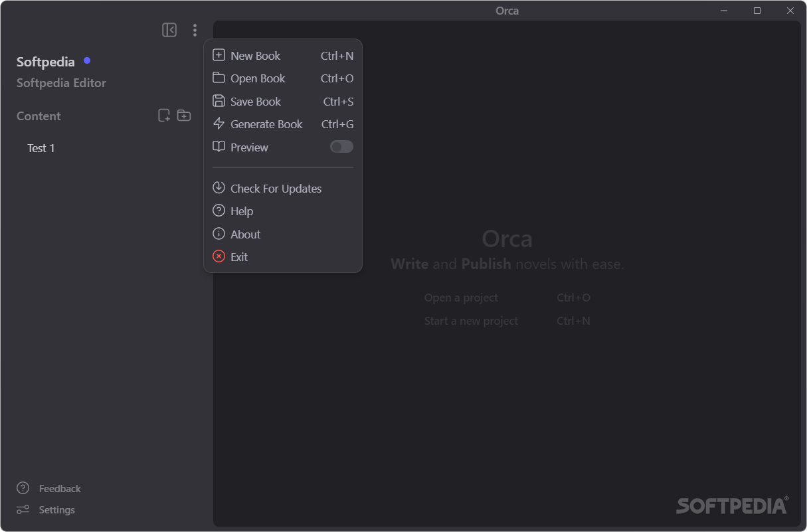The width and height of the screenshot is (807, 532).
Task: Collapse the sidebar panel icon
Action: [x=169, y=30]
